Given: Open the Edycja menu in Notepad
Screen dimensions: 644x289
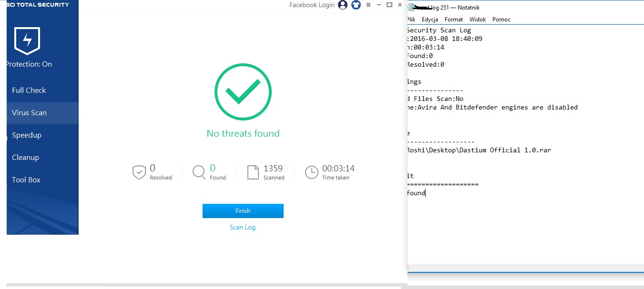Looking at the screenshot, I should [430, 20].
